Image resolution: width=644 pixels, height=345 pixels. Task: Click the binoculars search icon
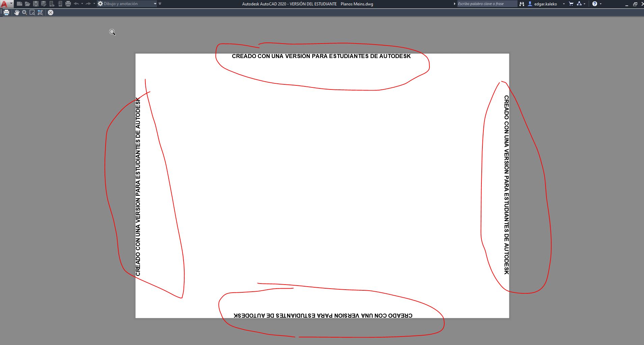[x=522, y=4]
